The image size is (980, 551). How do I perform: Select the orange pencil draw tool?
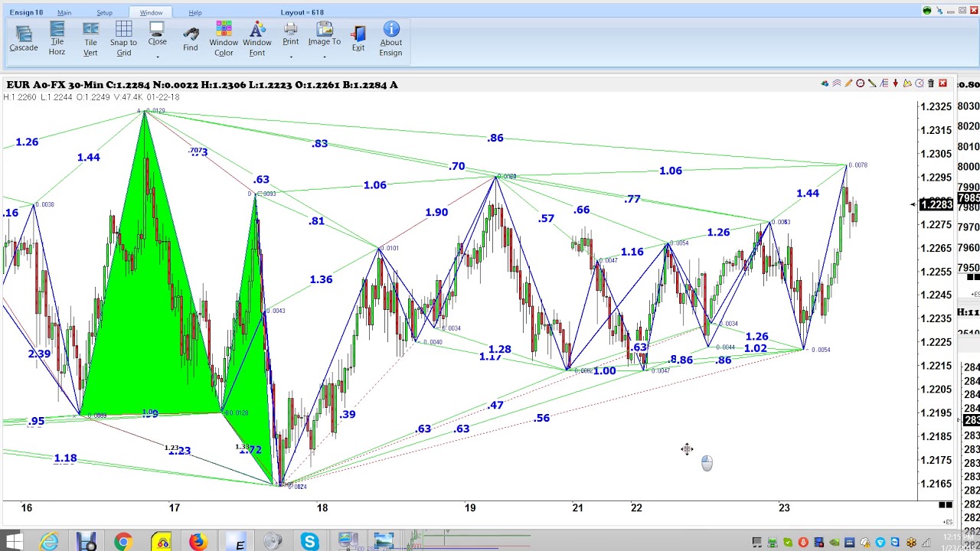pyautogui.click(x=848, y=83)
